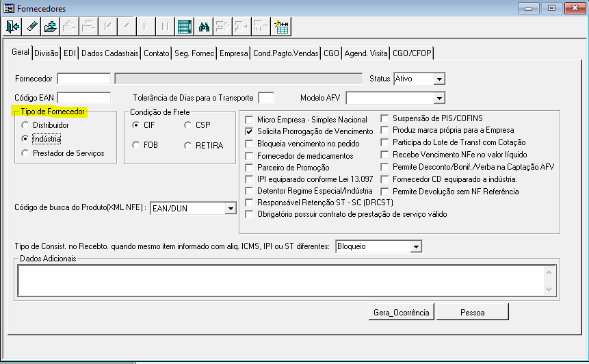589x364 pixels.
Task: Tick Participa do Lote de Transf com Cotação
Action: click(384, 142)
